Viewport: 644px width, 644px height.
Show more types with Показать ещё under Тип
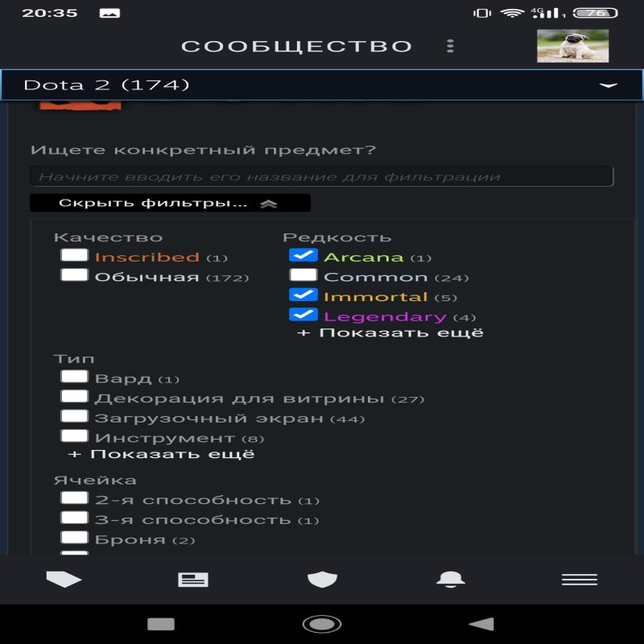tap(162, 454)
